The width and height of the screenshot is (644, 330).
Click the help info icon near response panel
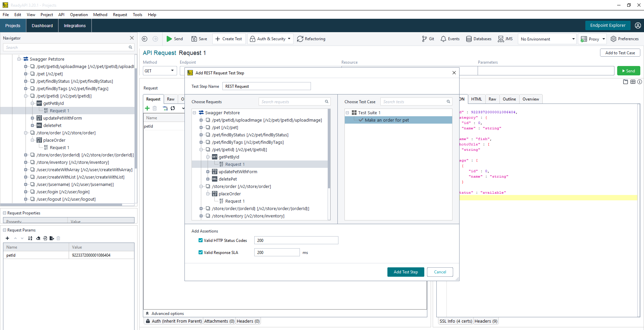(640, 82)
